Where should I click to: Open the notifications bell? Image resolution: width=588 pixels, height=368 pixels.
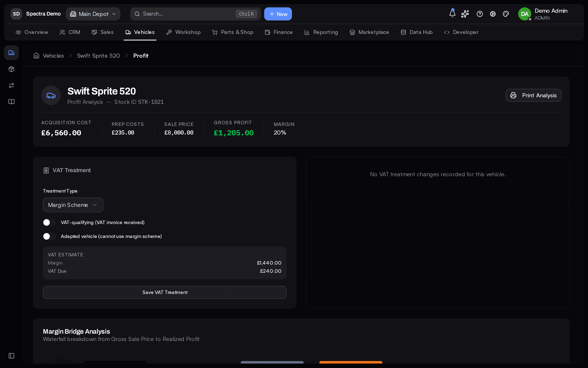(452, 14)
